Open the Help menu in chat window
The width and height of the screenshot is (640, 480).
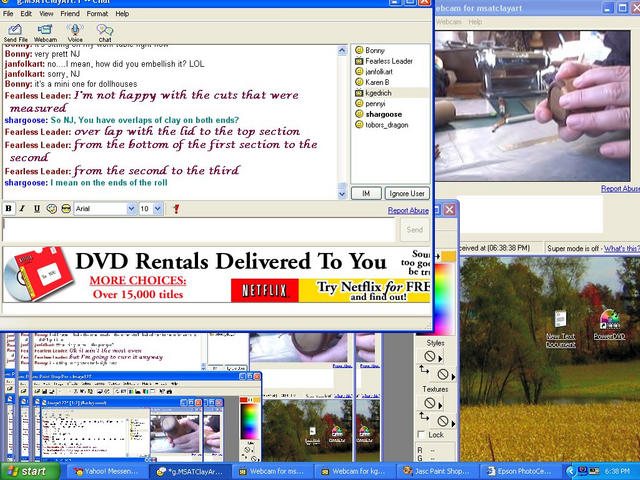(122, 13)
